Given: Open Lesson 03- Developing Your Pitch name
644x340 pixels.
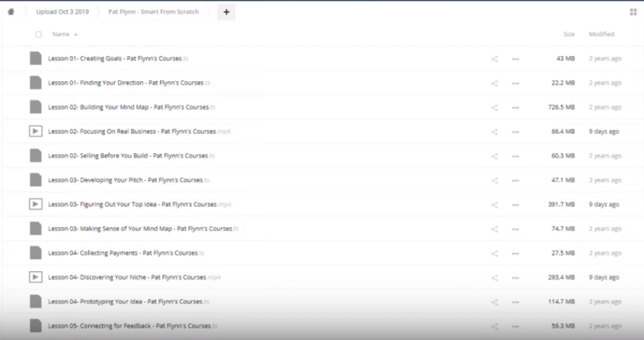Looking at the screenshot, I should [128, 180].
